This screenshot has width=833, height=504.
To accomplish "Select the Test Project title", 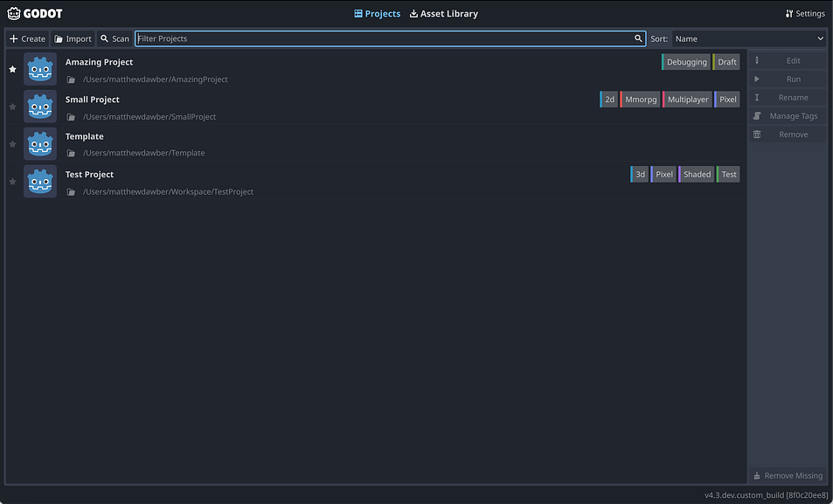I will click(x=89, y=174).
